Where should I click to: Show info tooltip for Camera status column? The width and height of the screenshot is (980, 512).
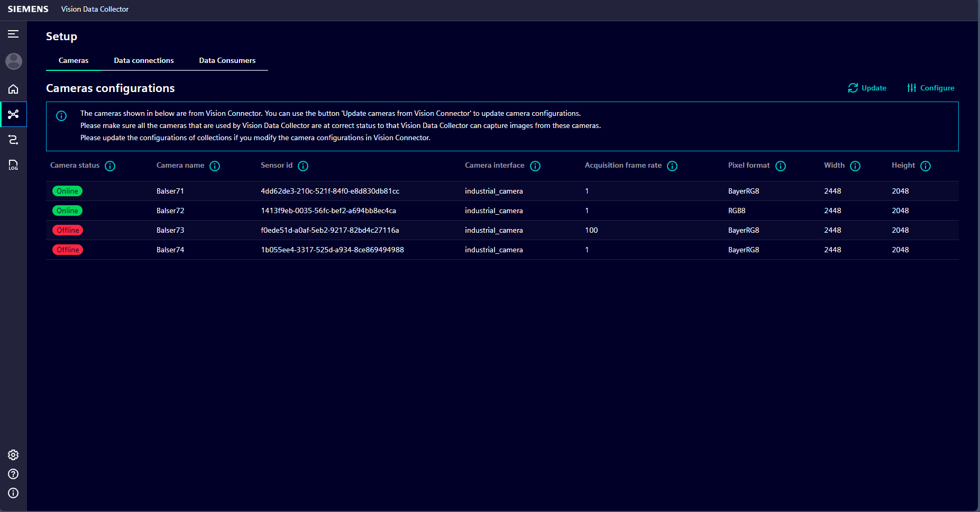tap(110, 166)
